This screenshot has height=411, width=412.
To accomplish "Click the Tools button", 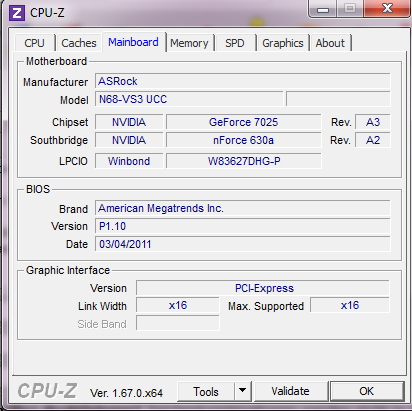I will 206,392.
